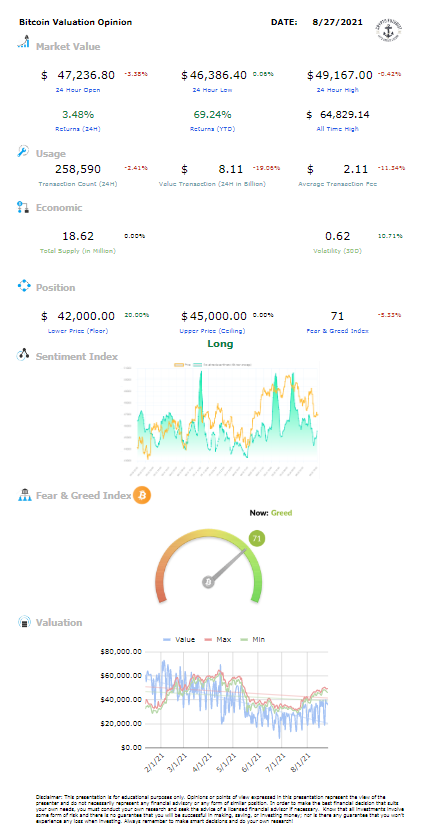Click the Total Supply (in Million) label
The height and width of the screenshot is (840, 433).
[78, 250]
